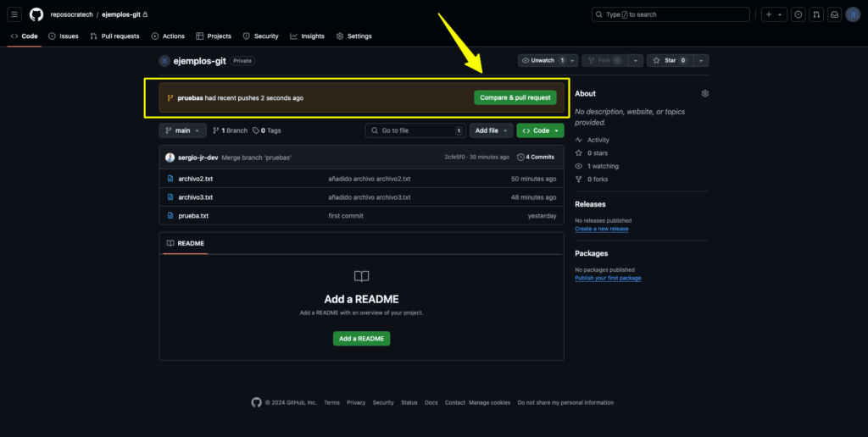Open the user avatar menu
Image resolution: width=868 pixels, height=437 pixels.
coord(853,14)
